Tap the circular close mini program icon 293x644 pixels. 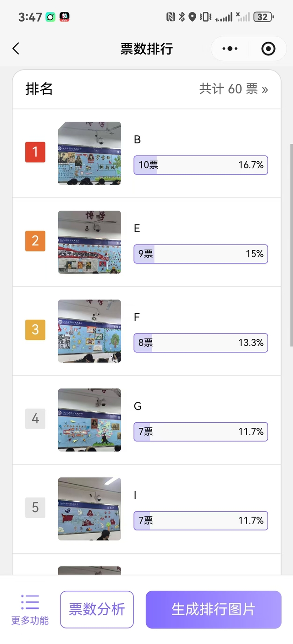(268, 49)
